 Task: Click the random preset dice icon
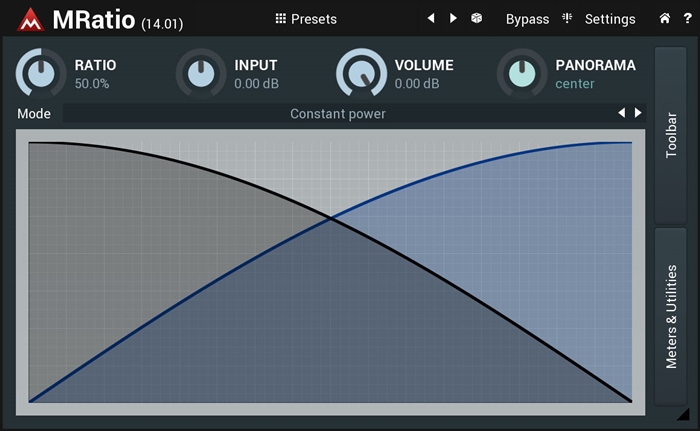coord(476,18)
